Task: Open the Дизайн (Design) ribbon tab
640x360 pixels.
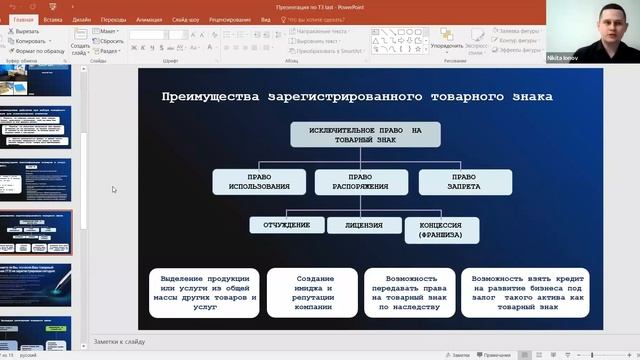Action: 82,20
